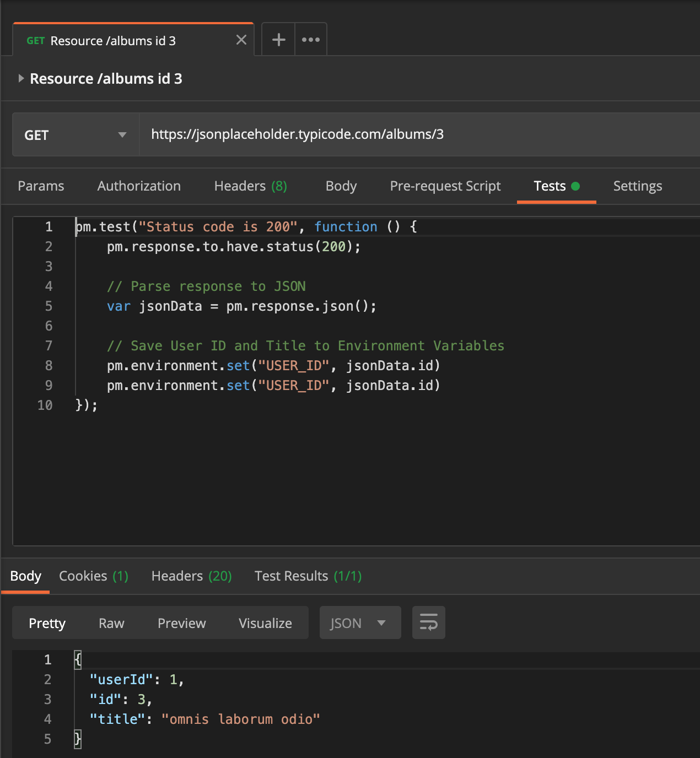The height and width of the screenshot is (758, 700).
Task: Open the GET method dropdown
Action: point(76,134)
